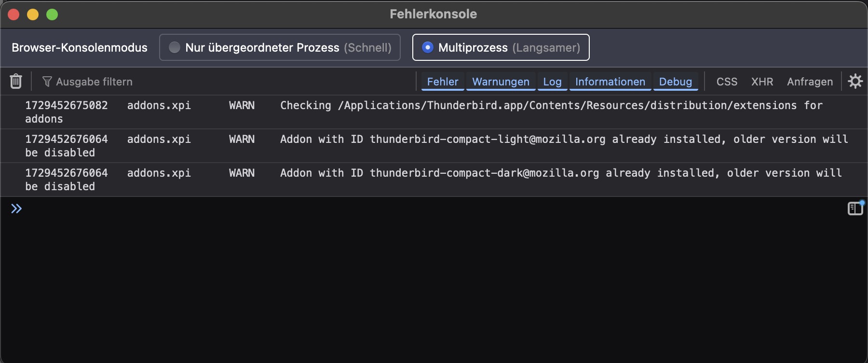868x363 pixels.
Task: Toggle the Fehler filter
Action: click(442, 82)
